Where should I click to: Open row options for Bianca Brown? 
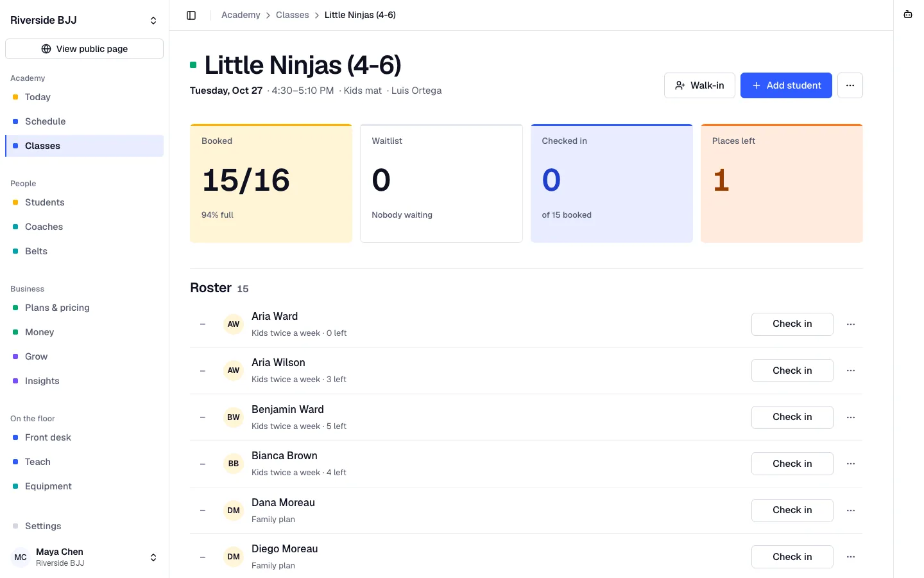pos(851,464)
